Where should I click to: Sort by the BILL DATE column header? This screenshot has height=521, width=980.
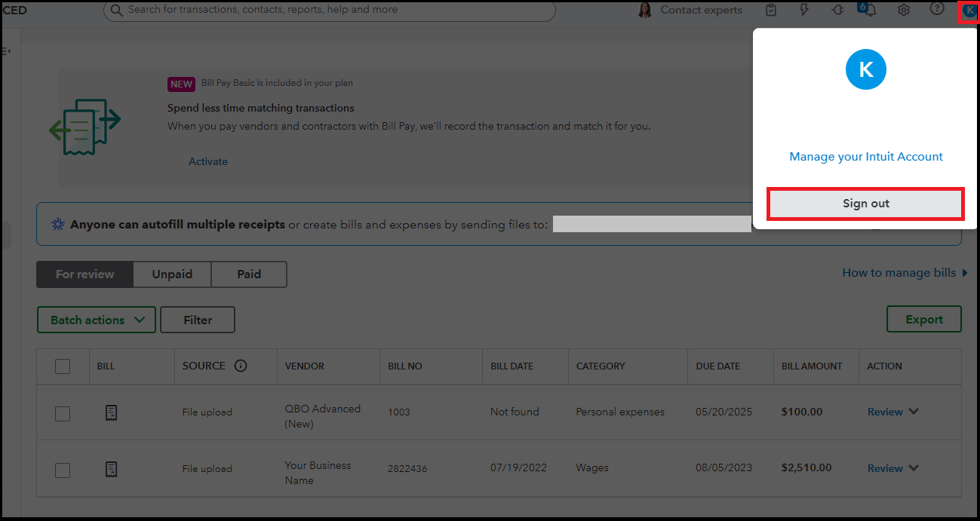(512, 366)
